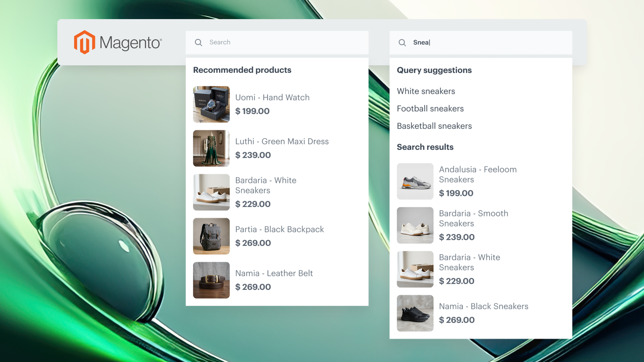Open Luthi Green Maxi Dress thumbnail
Viewport: 644px width, 362px height.
click(211, 148)
